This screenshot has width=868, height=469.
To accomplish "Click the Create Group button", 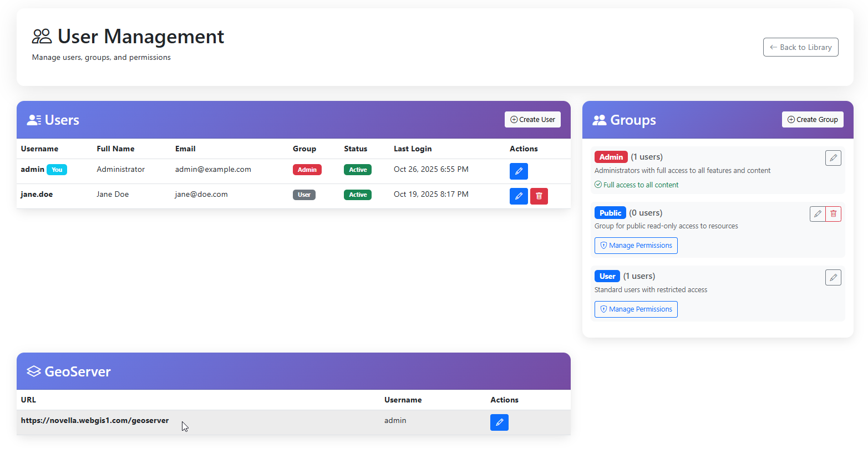I will coord(812,120).
